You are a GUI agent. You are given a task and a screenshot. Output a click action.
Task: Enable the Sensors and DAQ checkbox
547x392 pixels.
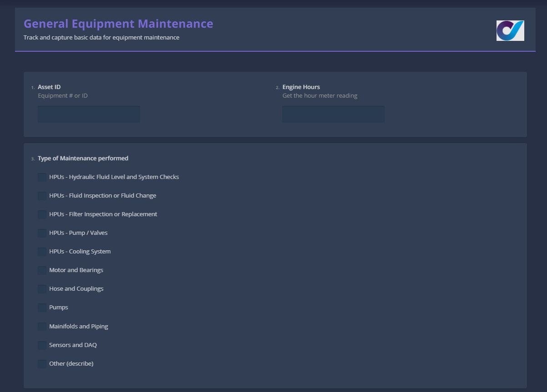coord(42,345)
